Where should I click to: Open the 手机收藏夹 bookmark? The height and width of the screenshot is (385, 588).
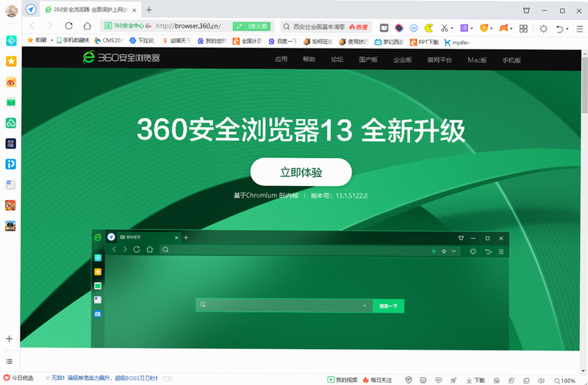(x=73, y=40)
